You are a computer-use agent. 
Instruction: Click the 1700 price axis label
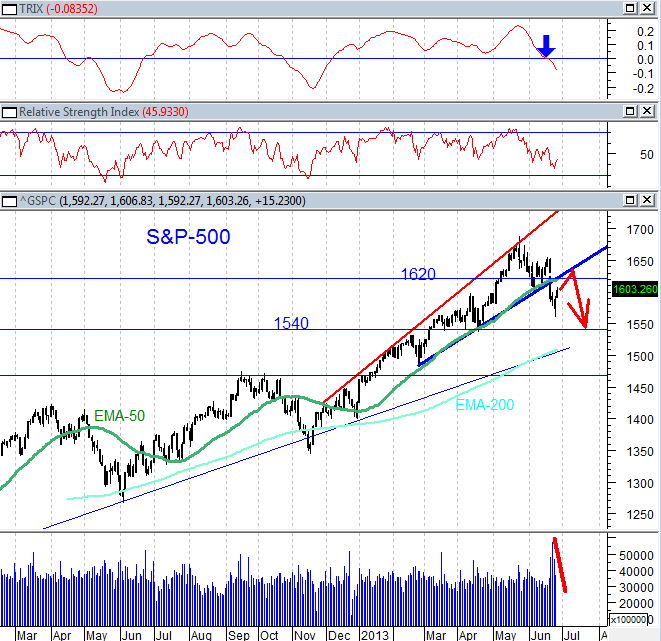click(640, 230)
